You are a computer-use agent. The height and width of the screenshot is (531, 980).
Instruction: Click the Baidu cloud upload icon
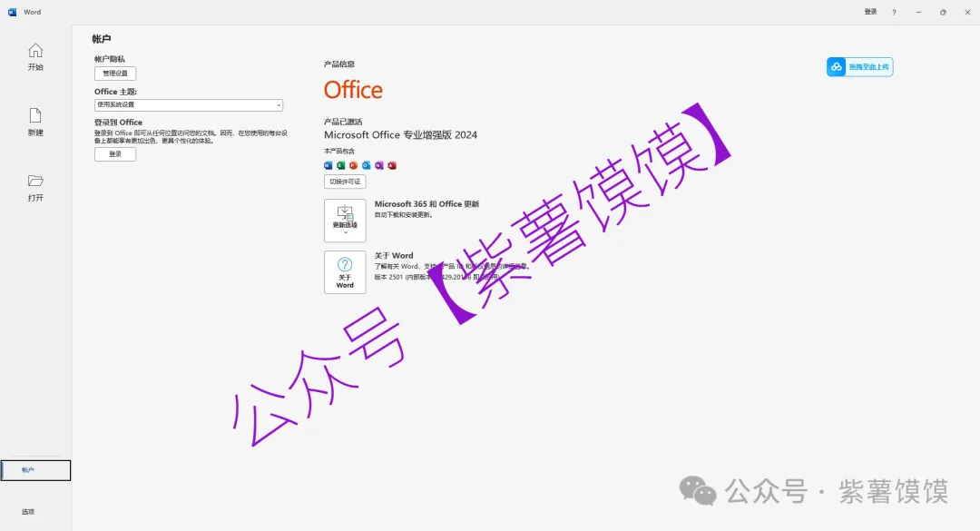click(x=859, y=67)
